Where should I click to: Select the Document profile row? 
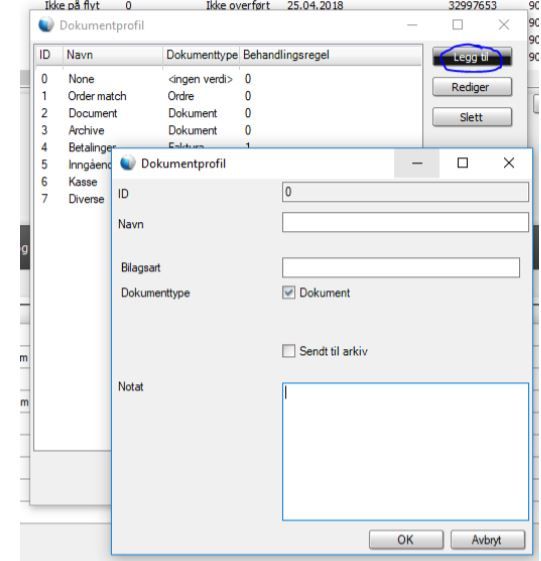228,113
